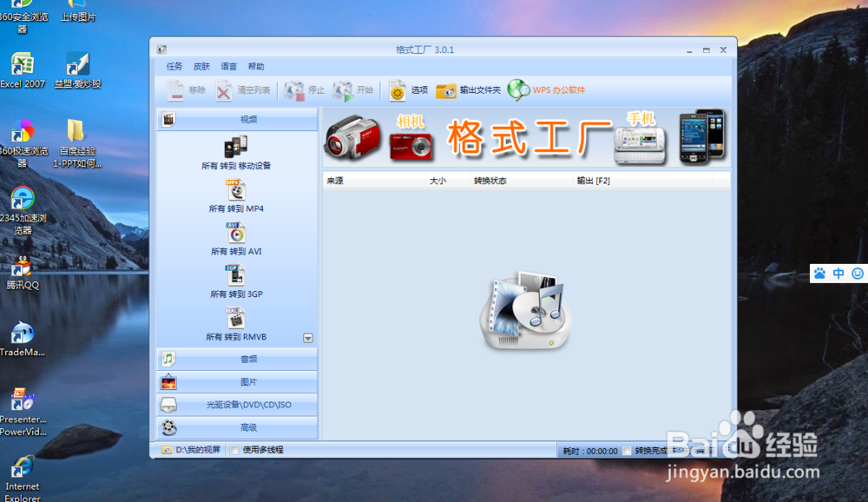Toggle the 转换完成 checkbox
Screen dimensions: 868x502
tap(627, 451)
